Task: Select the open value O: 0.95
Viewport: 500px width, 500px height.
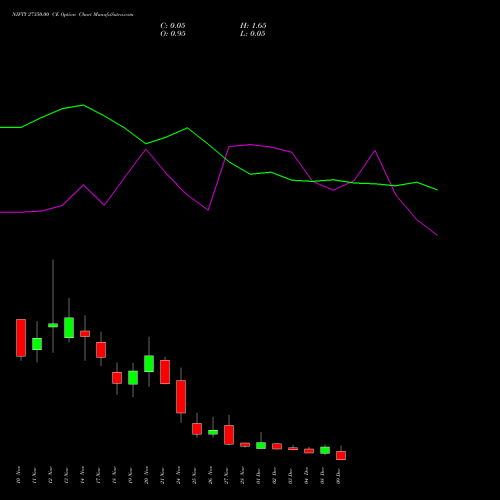Action: tap(173, 34)
